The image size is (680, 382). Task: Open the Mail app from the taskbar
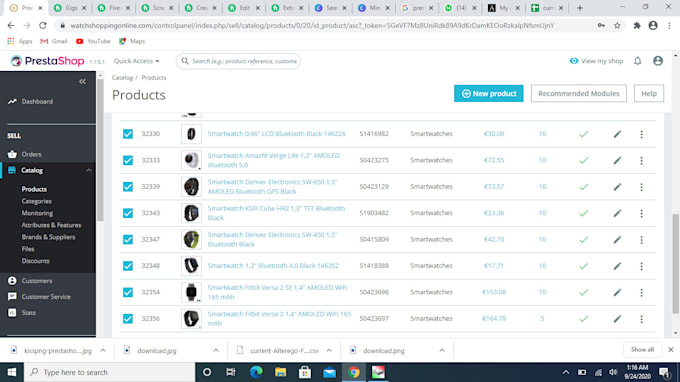330,372
